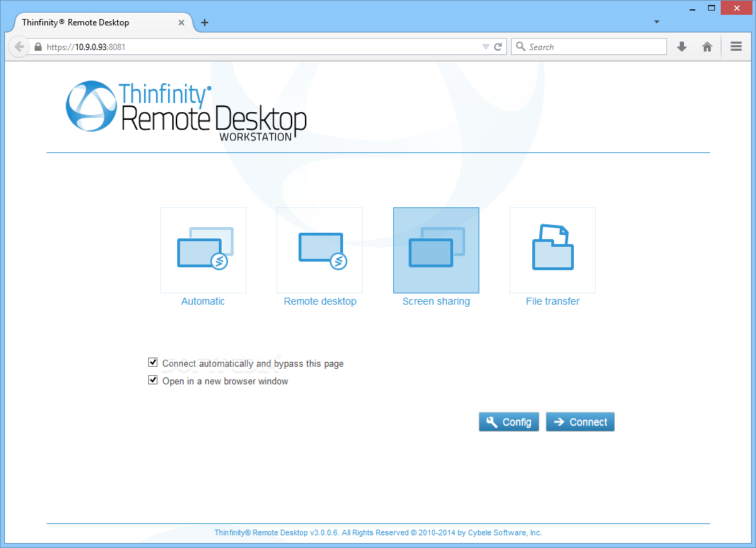
Task: Go to the browser Home icon
Action: (x=707, y=47)
